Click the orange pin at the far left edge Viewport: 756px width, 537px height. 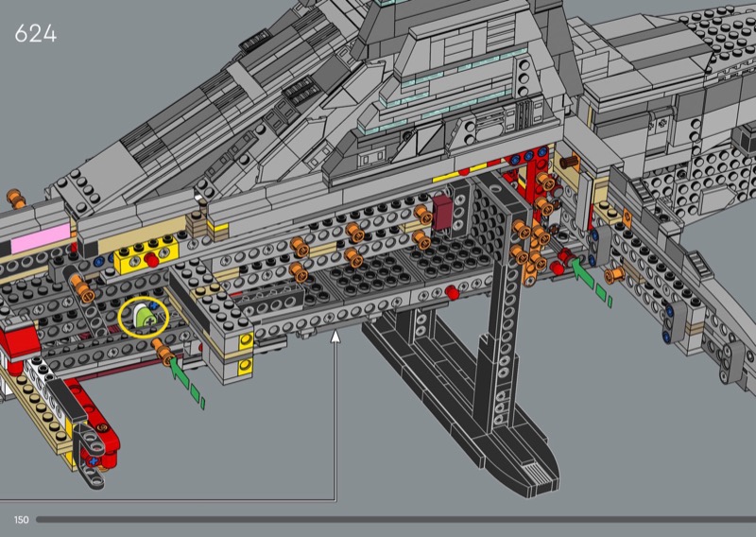pyautogui.click(x=16, y=199)
